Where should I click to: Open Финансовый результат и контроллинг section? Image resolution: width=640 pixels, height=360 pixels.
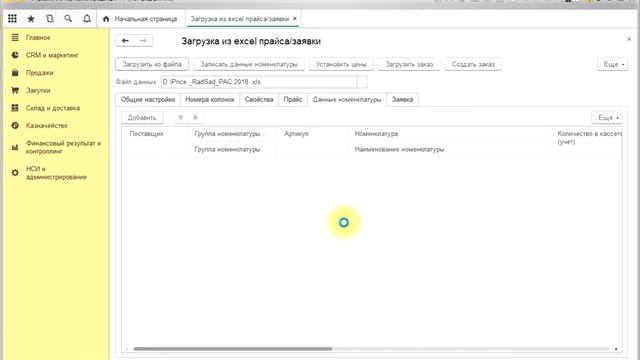tap(63, 147)
